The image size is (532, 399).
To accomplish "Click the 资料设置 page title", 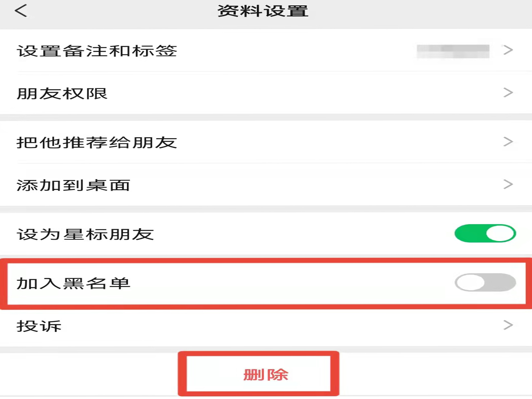I will (x=263, y=11).
